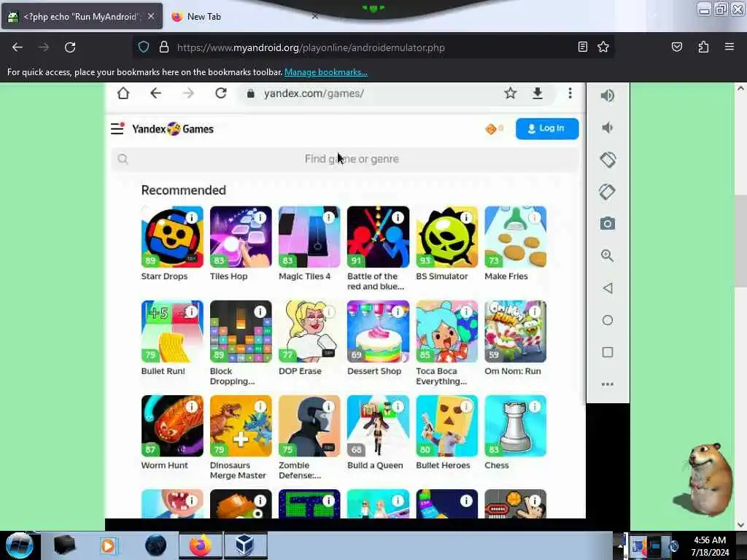
Task: Click the Toca Boca Everything title
Action: [x=441, y=376]
